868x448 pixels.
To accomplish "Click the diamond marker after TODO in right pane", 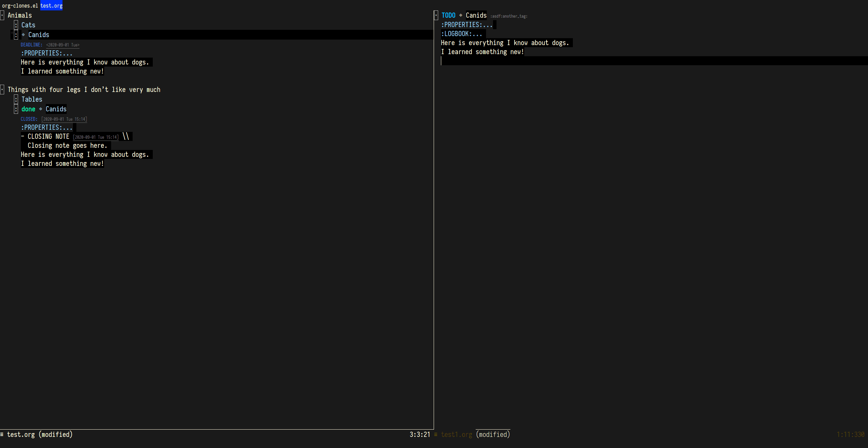I will pos(461,15).
